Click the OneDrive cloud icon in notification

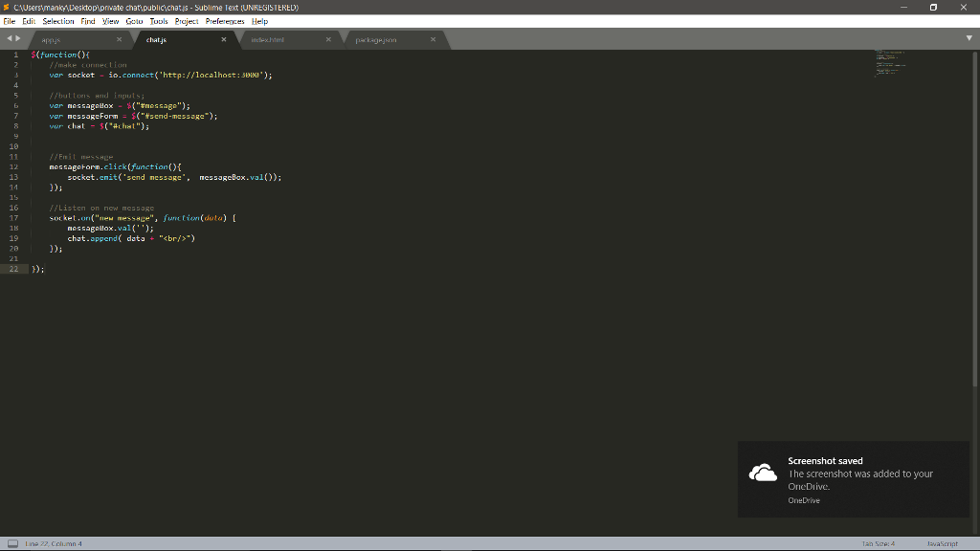tap(762, 472)
